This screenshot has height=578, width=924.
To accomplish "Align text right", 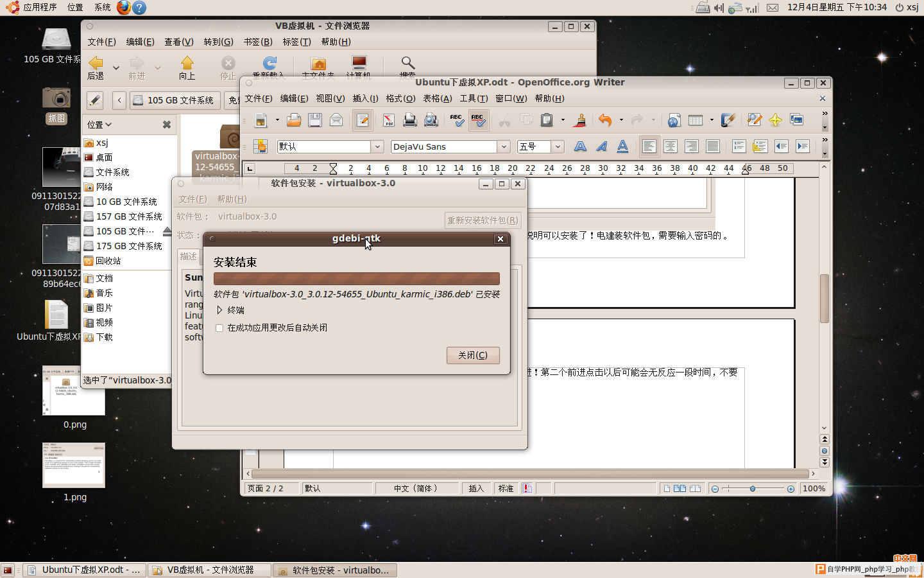I will [x=692, y=146].
